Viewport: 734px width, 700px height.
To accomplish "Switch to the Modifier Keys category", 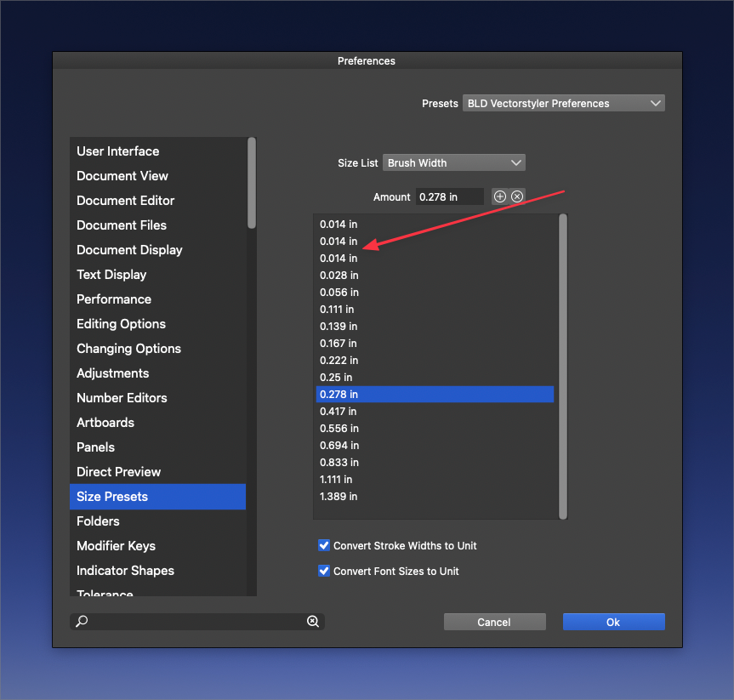I will 116,546.
